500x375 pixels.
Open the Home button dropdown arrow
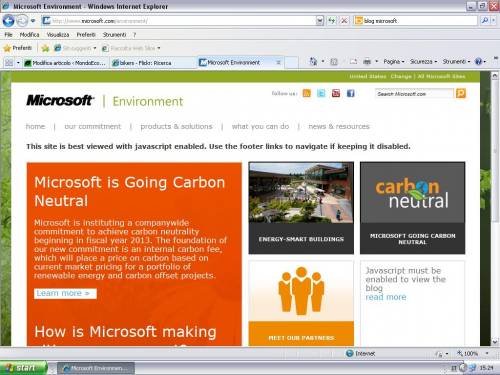323,62
